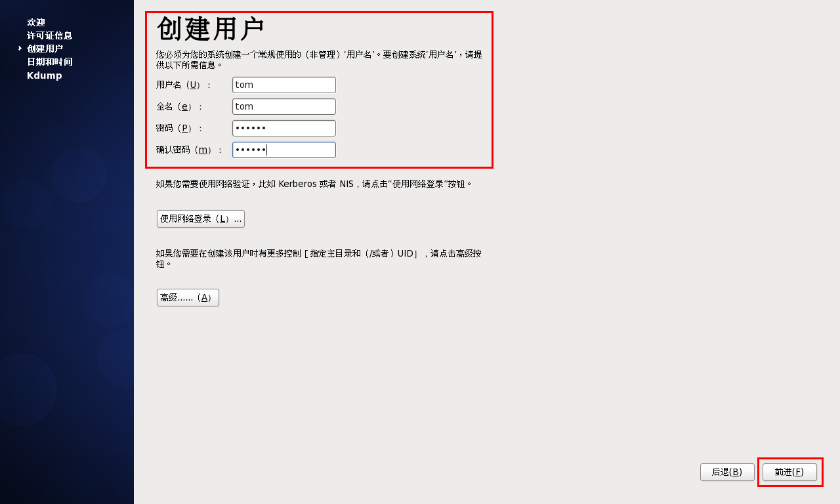Click the 密码(P) label
840x504 pixels.
point(180,128)
